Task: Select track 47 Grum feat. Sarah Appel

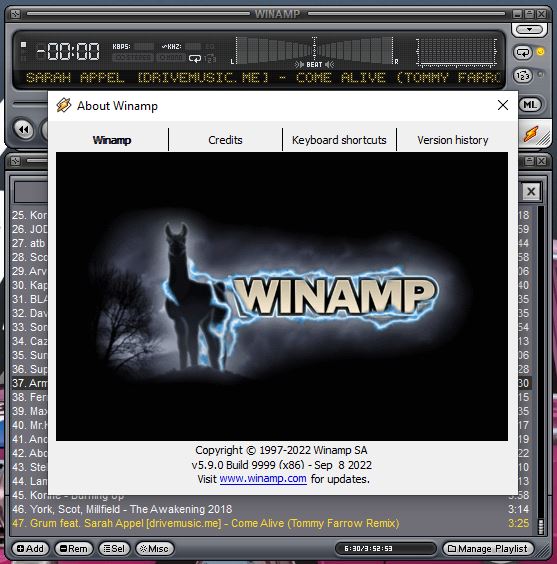Action: 270,523
